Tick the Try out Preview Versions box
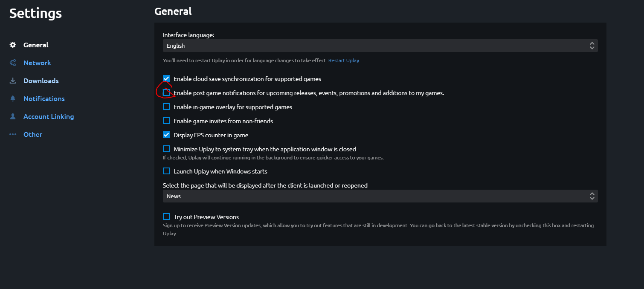 [166, 217]
